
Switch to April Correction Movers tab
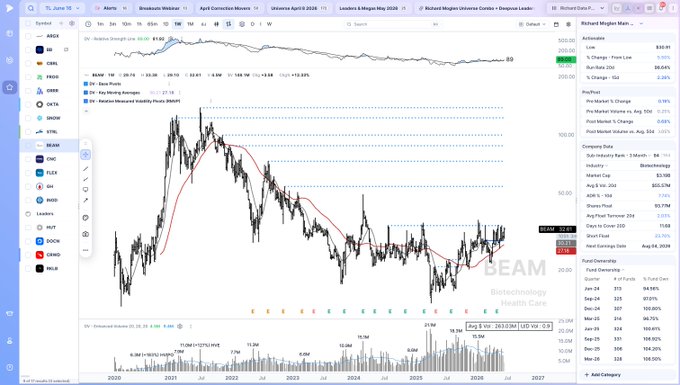(x=229, y=8)
